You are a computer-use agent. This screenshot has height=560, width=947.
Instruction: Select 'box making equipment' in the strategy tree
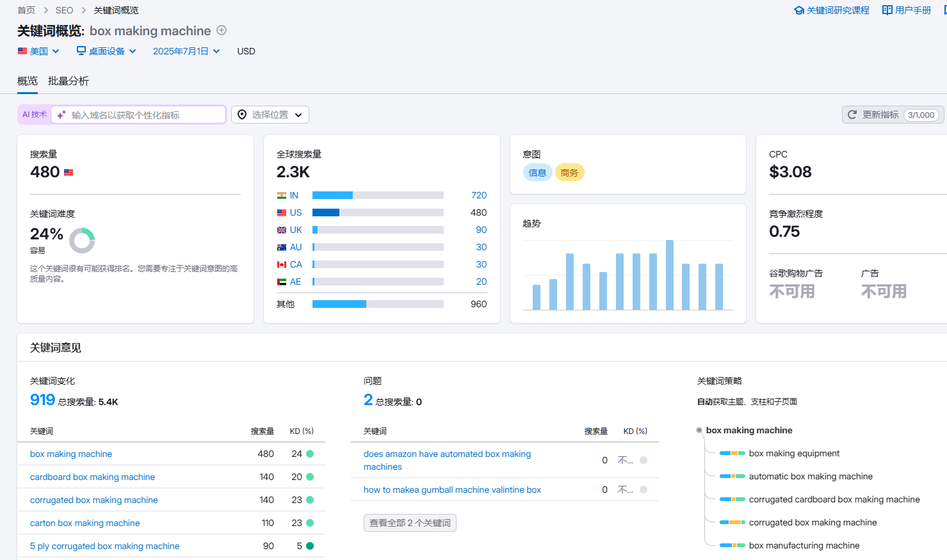(x=794, y=453)
